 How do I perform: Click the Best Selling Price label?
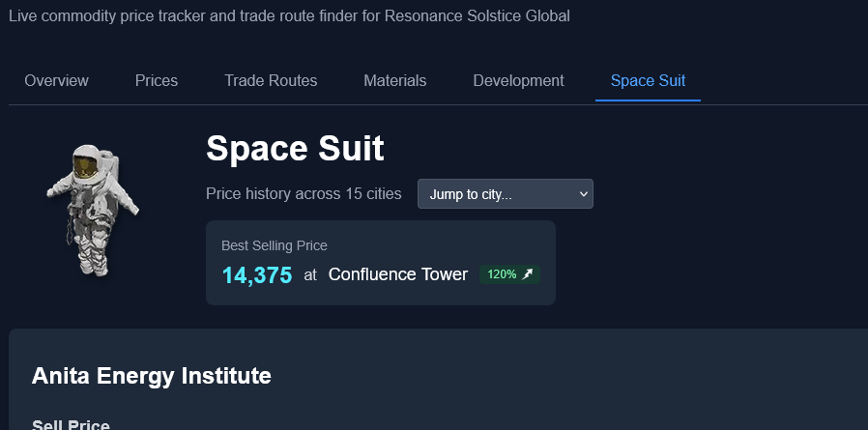click(x=274, y=245)
